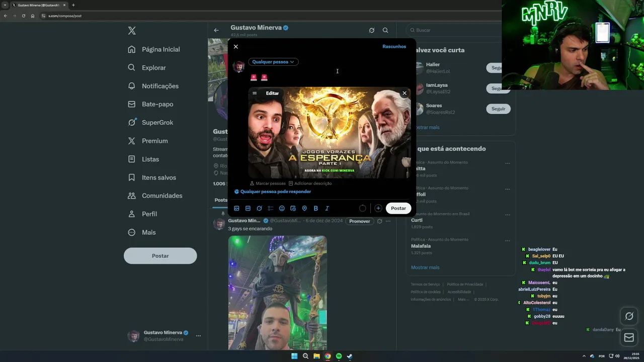Open Rascunhos drafts link

394,46
